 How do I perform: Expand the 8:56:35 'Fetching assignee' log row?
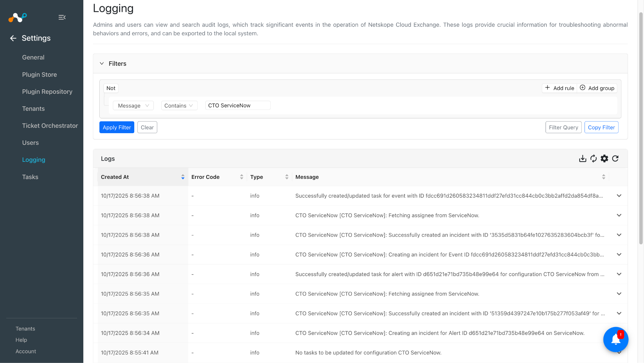tap(619, 294)
